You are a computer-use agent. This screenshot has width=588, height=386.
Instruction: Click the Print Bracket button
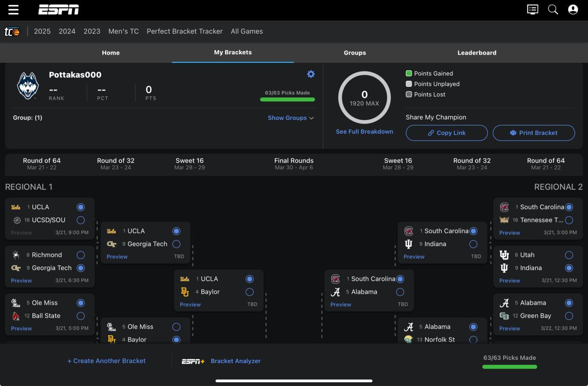click(x=534, y=133)
